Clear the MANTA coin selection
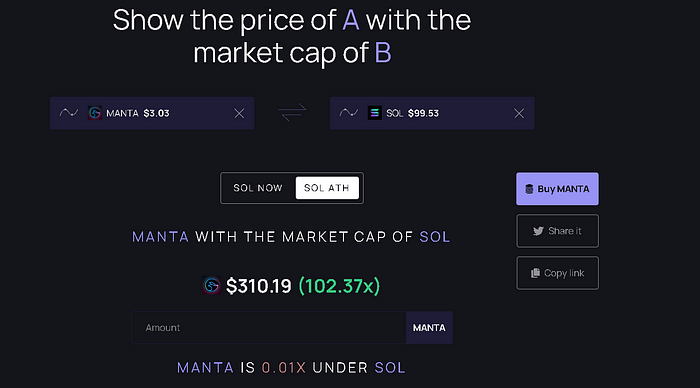The image size is (700, 388). [x=239, y=113]
